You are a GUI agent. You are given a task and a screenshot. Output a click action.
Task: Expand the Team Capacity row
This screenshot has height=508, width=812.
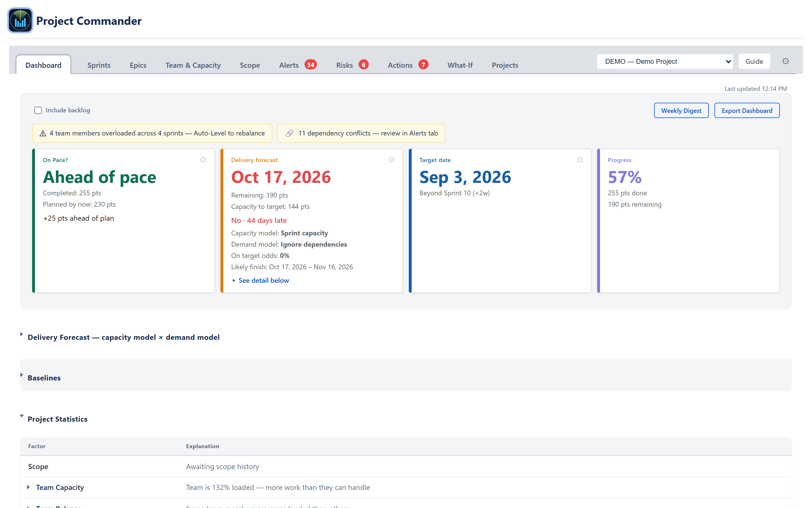pos(28,487)
